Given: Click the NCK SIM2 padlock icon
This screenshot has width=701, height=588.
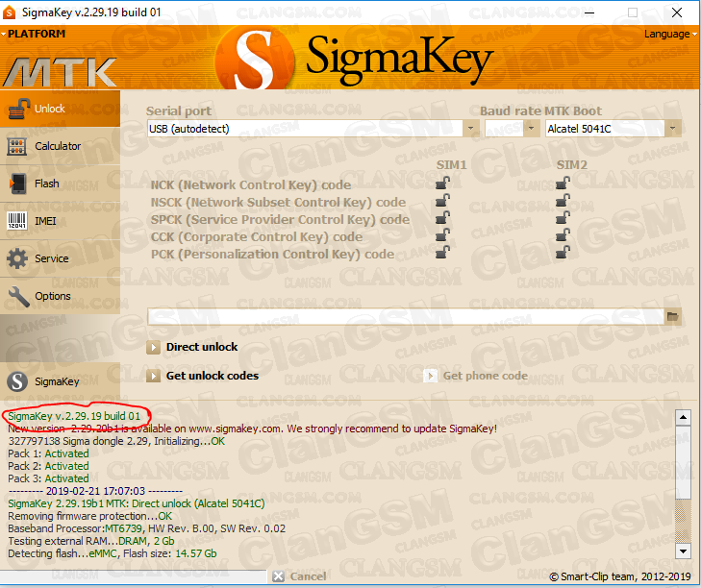Looking at the screenshot, I should click(x=563, y=183).
